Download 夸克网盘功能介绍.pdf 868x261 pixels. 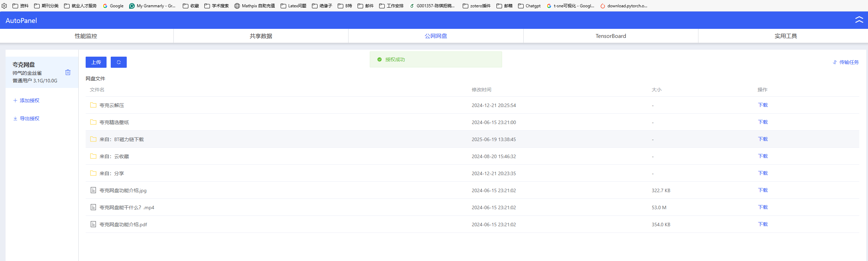(763, 224)
